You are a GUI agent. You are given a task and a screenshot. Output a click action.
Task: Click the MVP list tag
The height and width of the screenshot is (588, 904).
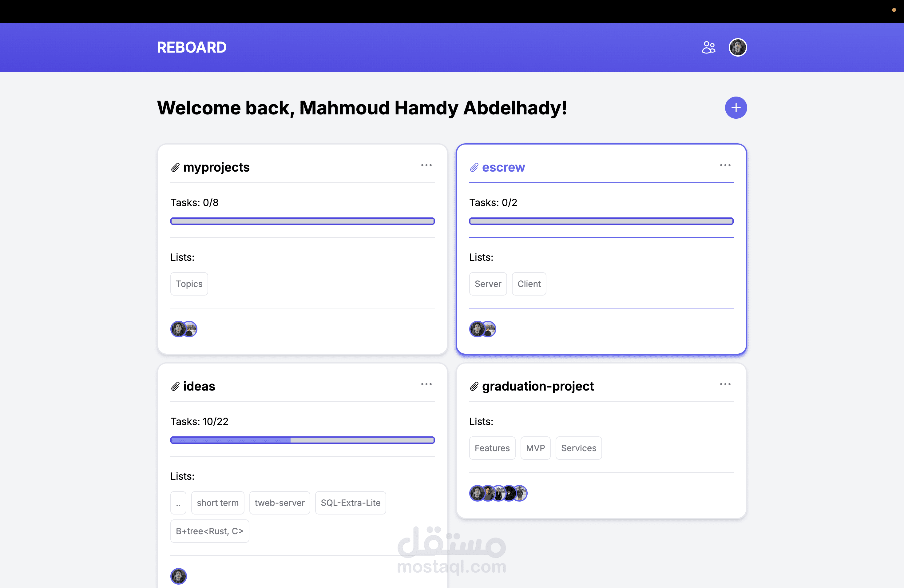(x=535, y=448)
